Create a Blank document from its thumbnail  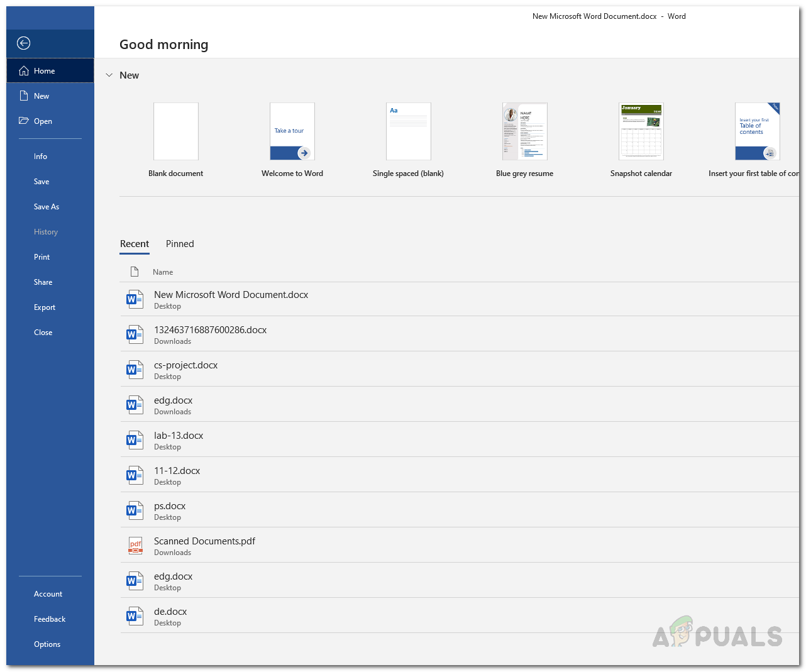coord(176,131)
